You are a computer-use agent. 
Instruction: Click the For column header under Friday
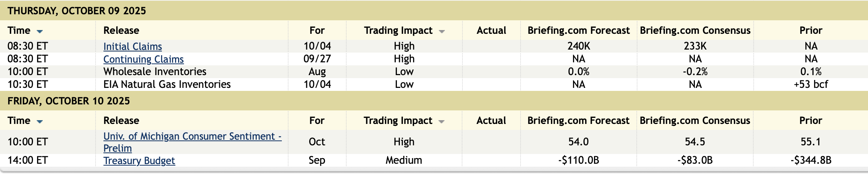pos(317,121)
